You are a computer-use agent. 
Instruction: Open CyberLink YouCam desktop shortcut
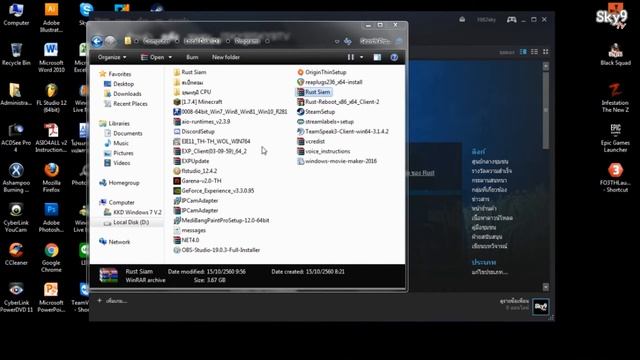click(x=16, y=217)
